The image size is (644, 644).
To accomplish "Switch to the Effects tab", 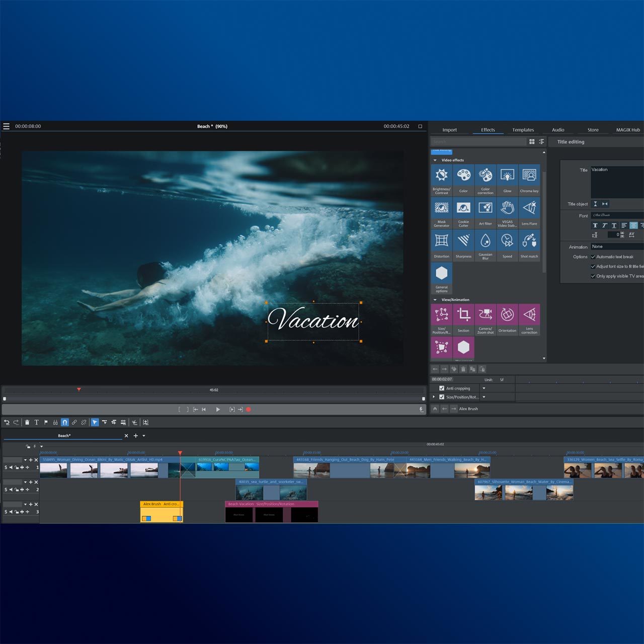I will point(488,130).
